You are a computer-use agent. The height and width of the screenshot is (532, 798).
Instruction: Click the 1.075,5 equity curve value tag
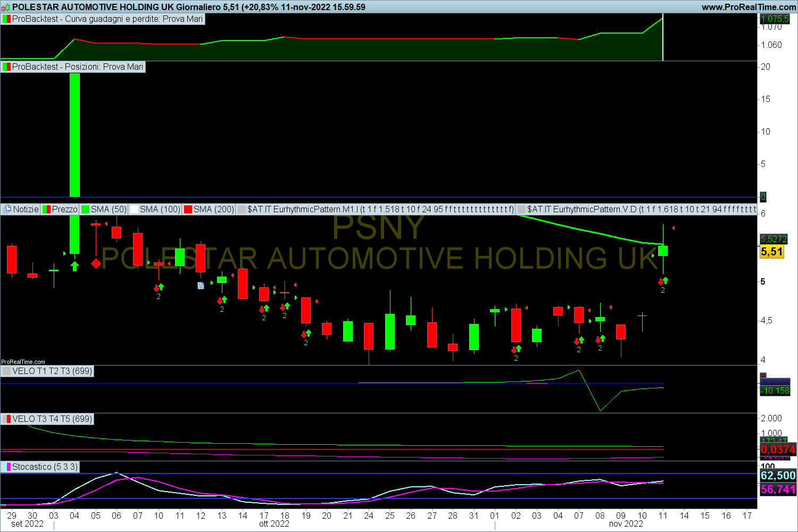tap(775, 19)
